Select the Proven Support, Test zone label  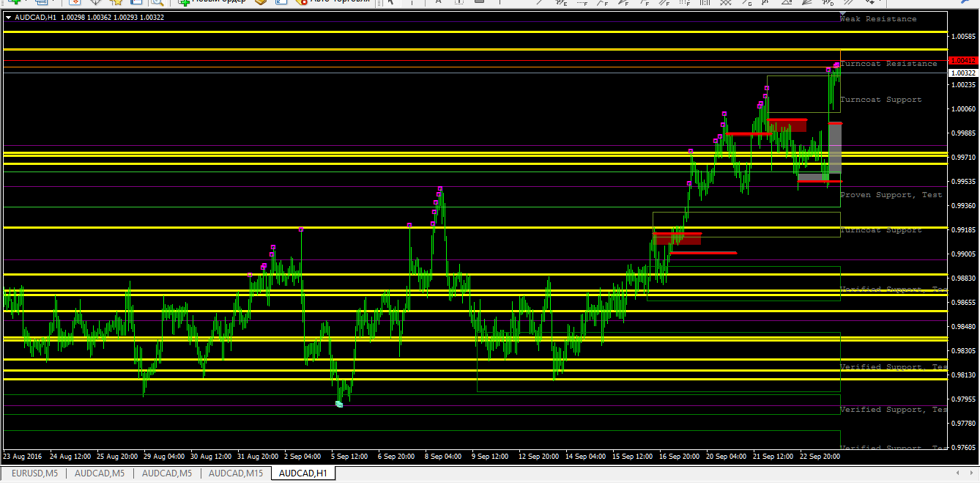click(891, 195)
